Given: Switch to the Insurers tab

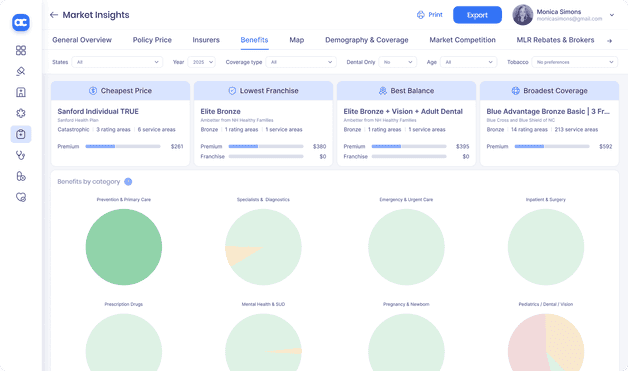Looking at the screenshot, I should 206,40.
